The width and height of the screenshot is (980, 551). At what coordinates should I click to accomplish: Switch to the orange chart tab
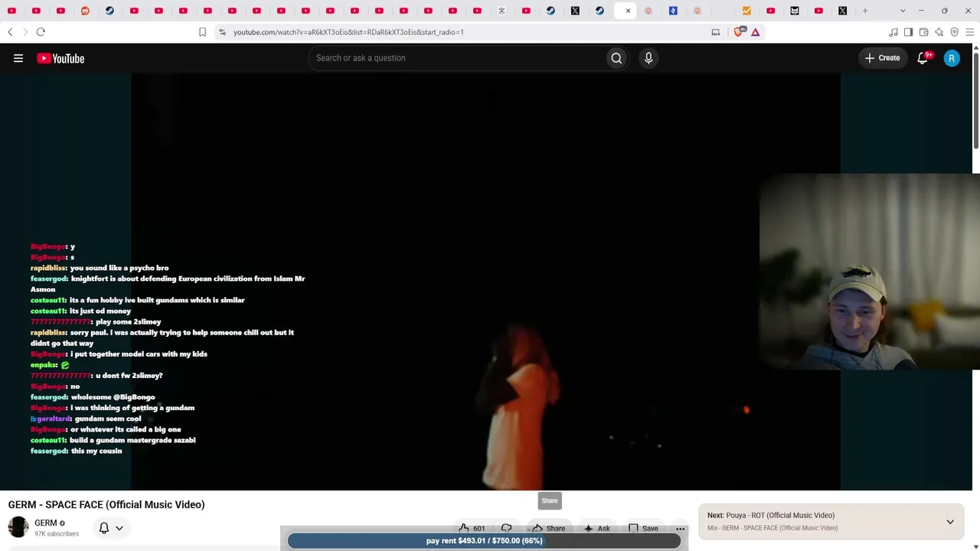click(746, 11)
